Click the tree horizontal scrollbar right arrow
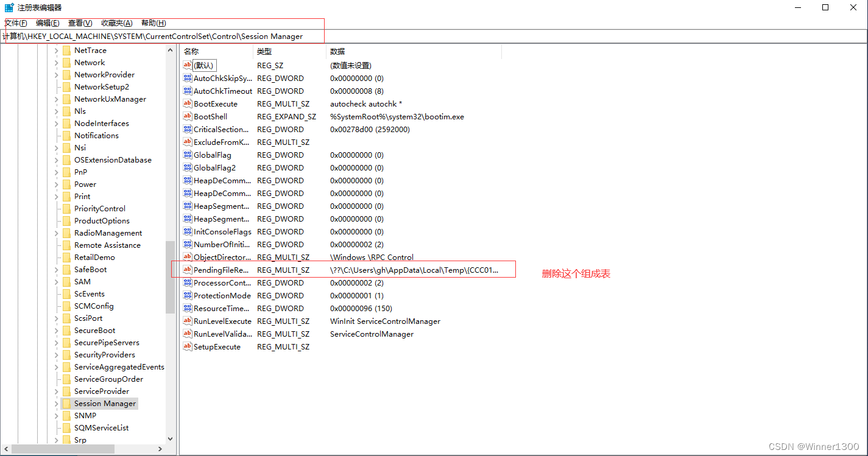Screen dimensions: 868x456 (x=160, y=449)
